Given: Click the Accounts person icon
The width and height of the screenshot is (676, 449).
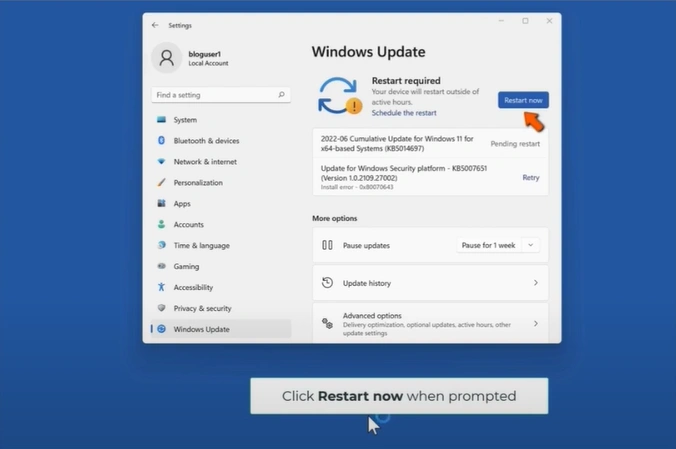Looking at the screenshot, I should [161, 225].
